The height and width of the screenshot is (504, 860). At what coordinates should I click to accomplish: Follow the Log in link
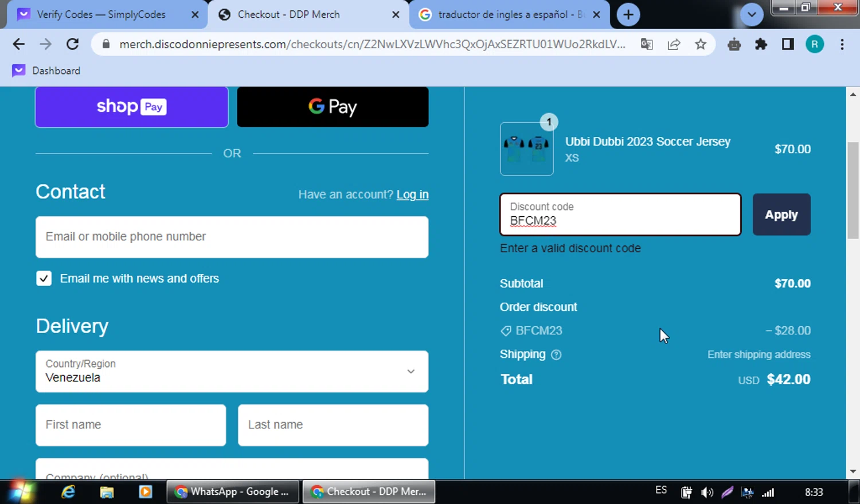pyautogui.click(x=412, y=194)
